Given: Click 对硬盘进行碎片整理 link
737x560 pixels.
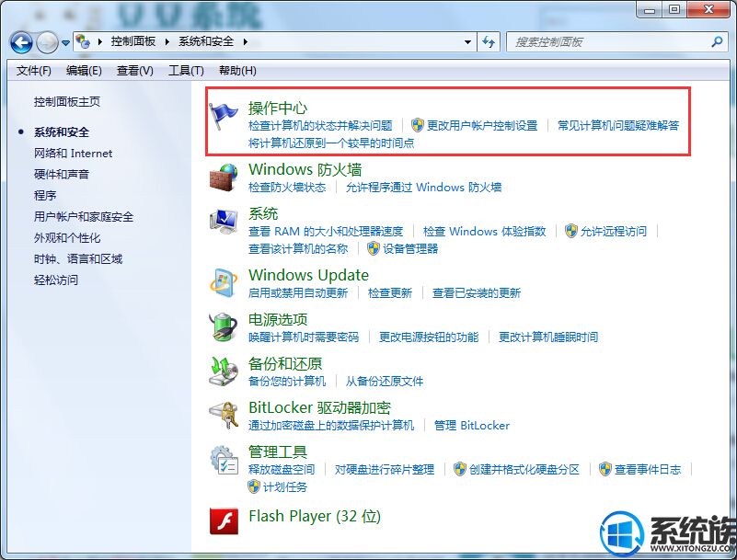Looking at the screenshot, I should pyautogui.click(x=385, y=469).
